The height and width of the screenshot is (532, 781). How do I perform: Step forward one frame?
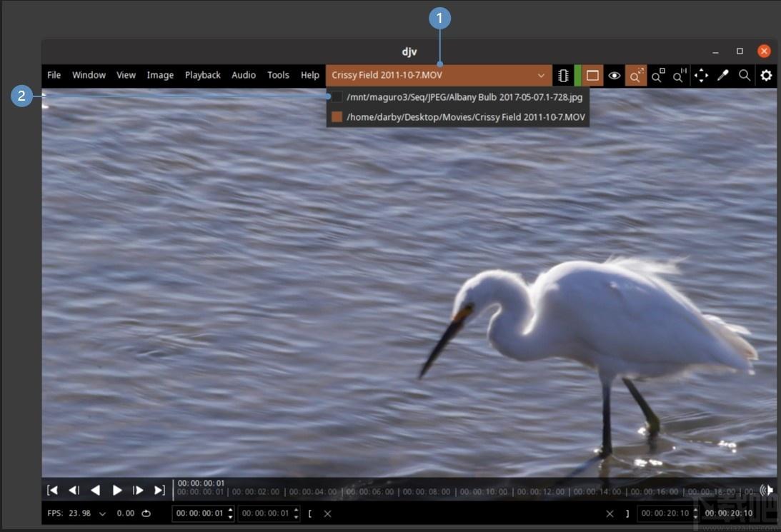138,490
